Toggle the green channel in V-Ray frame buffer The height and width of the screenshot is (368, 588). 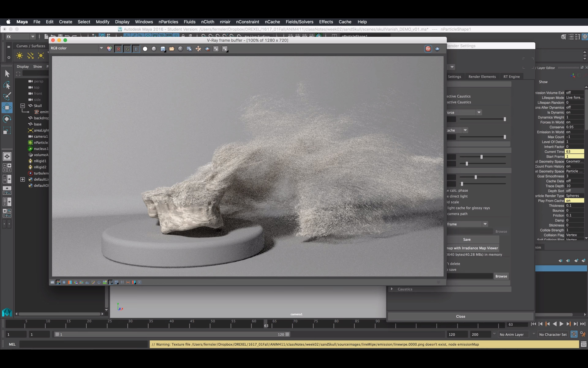click(x=127, y=49)
